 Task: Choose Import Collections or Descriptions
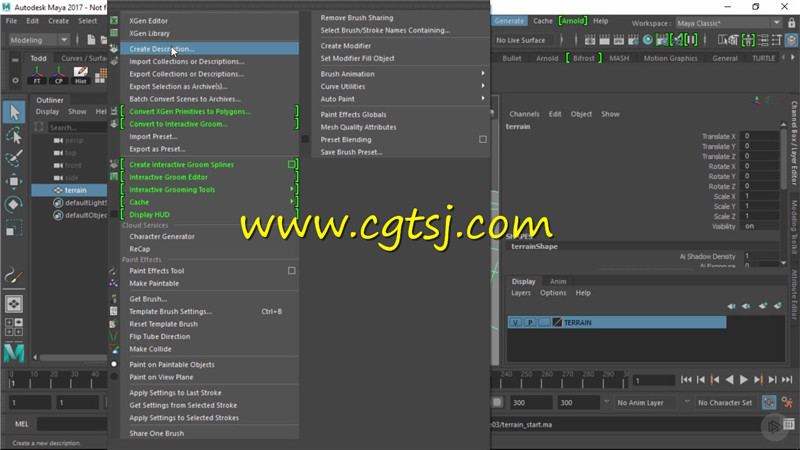(x=210, y=61)
